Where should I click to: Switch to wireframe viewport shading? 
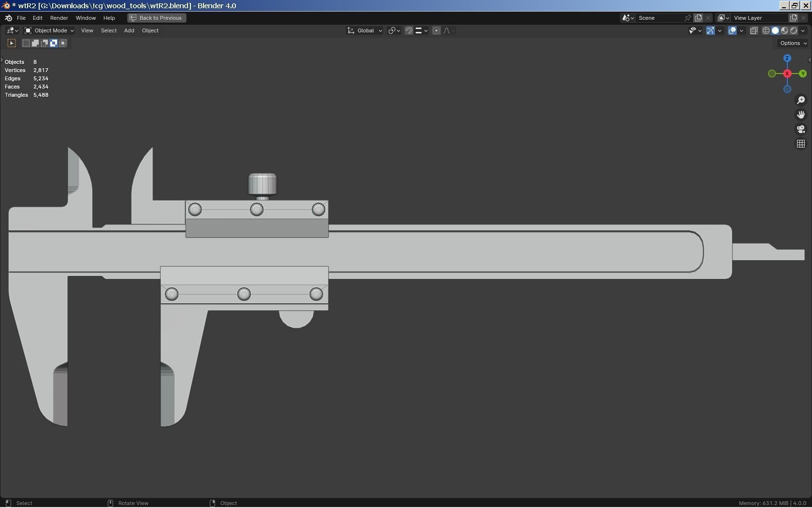(766, 30)
